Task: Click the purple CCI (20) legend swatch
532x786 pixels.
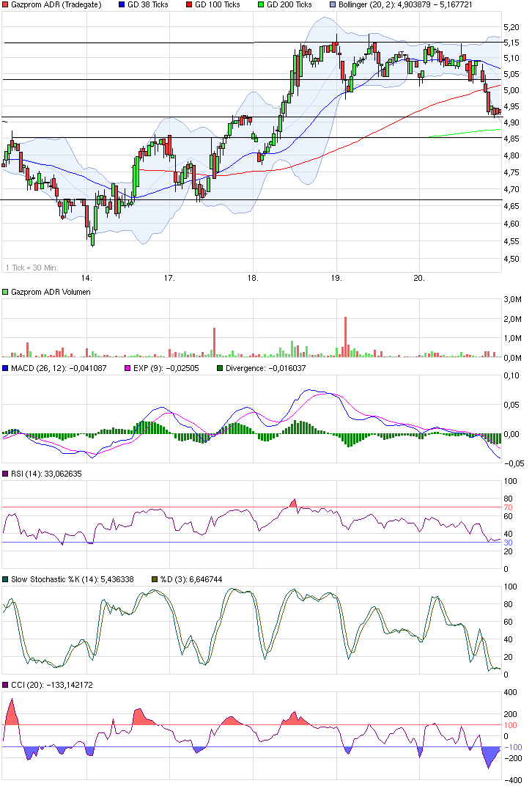Action: pyautogui.click(x=5, y=685)
